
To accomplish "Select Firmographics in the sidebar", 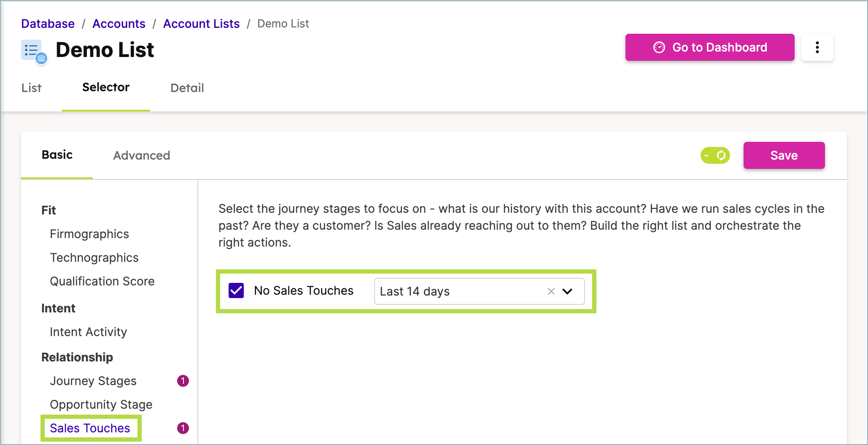I will [x=89, y=234].
